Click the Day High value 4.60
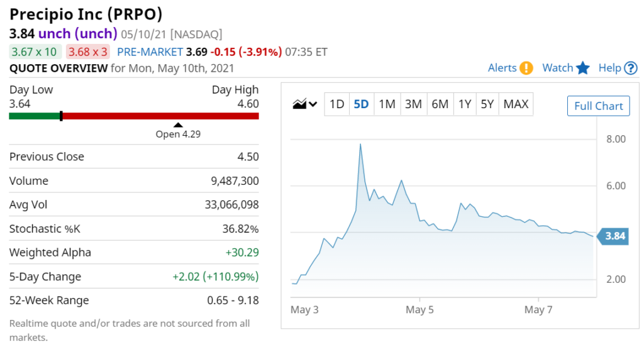The image size is (644, 347). pyautogui.click(x=248, y=104)
